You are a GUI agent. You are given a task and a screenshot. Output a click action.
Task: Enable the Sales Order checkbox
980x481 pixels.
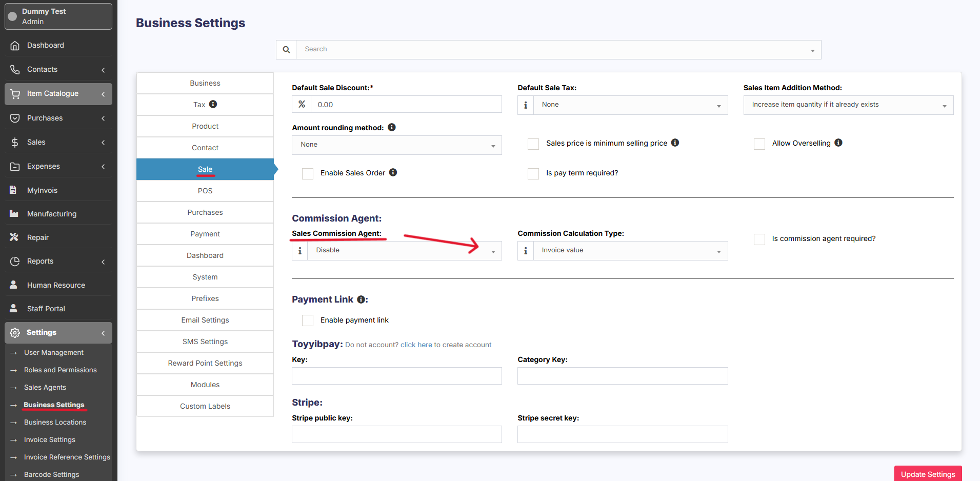(308, 174)
